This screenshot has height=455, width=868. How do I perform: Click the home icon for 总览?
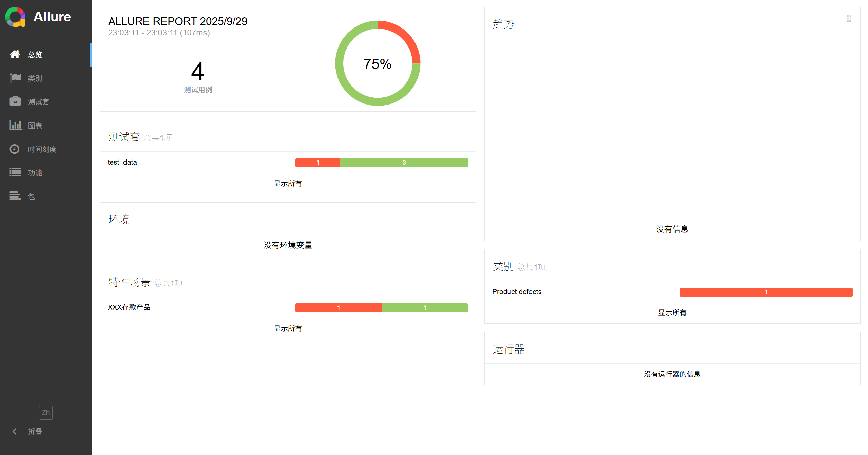(x=15, y=54)
